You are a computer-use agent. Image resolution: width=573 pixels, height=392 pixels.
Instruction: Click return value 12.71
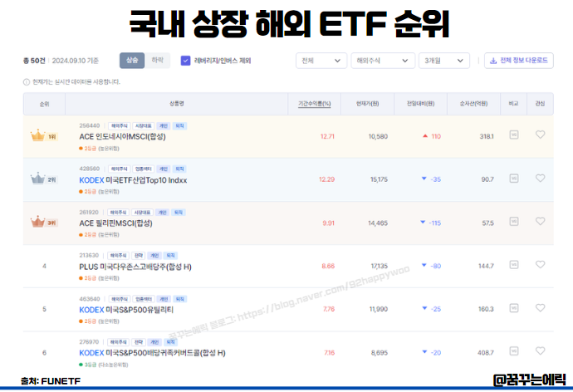coord(327,137)
